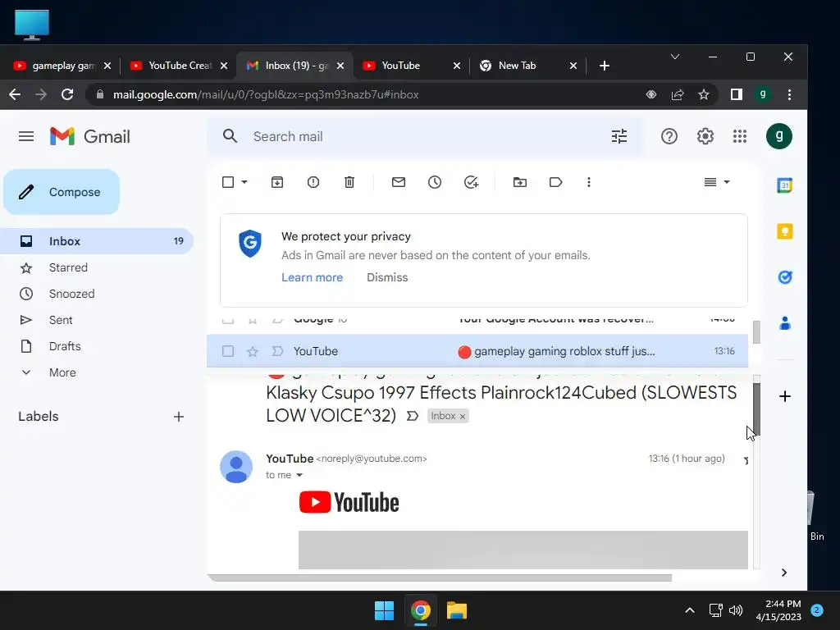Open a new Chrome tab

[x=605, y=66]
